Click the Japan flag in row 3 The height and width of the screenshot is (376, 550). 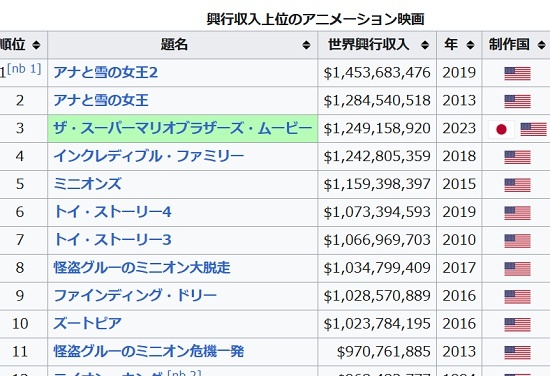pyautogui.click(x=501, y=129)
